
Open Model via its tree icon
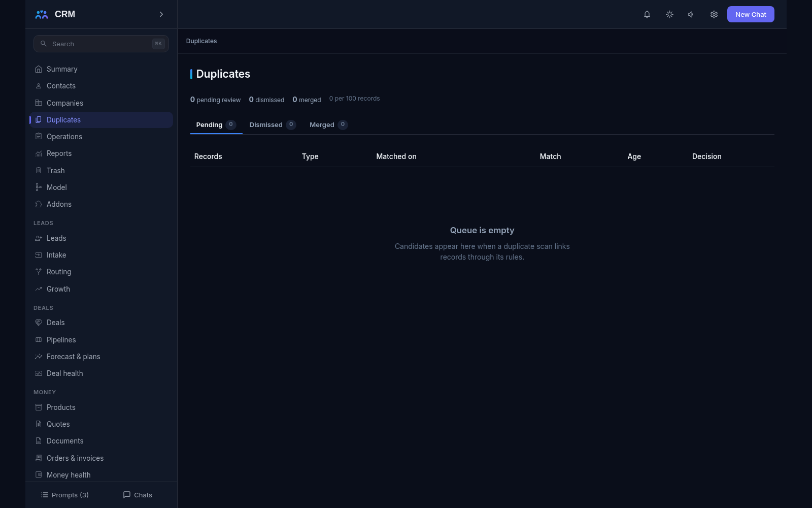tap(39, 187)
